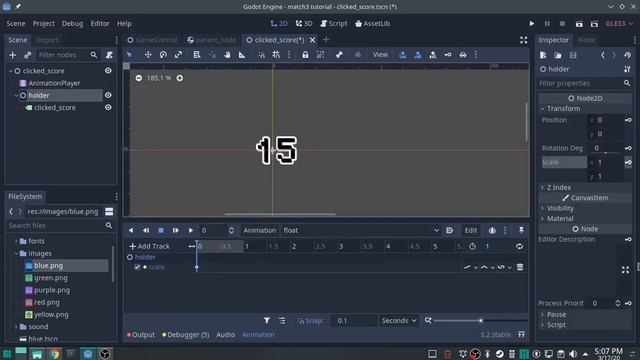Expand the sound folder

coord(16,327)
